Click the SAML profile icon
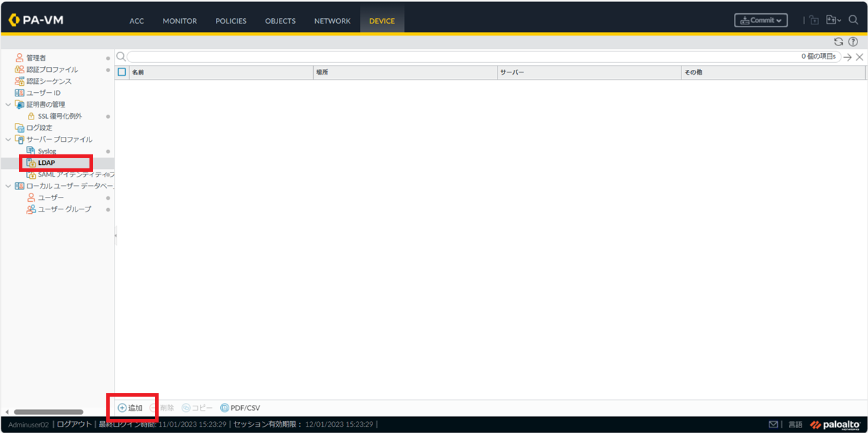 pyautogui.click(x=31, y=174)
